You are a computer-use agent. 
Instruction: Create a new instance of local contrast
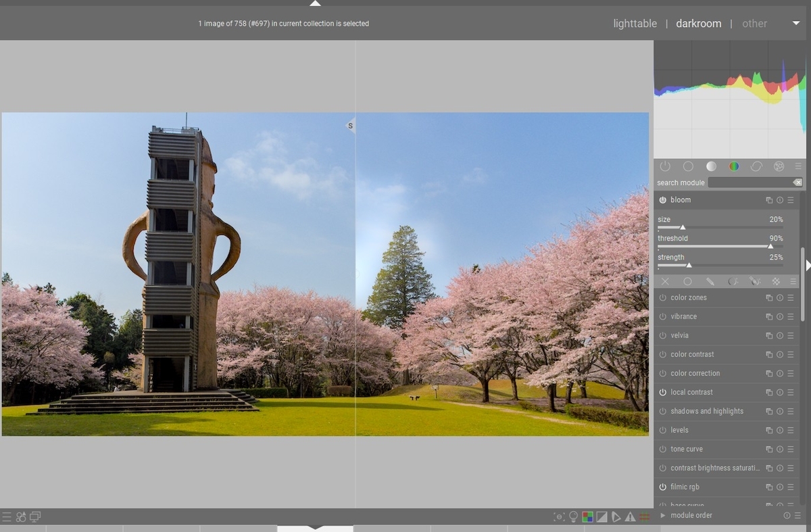768,392
